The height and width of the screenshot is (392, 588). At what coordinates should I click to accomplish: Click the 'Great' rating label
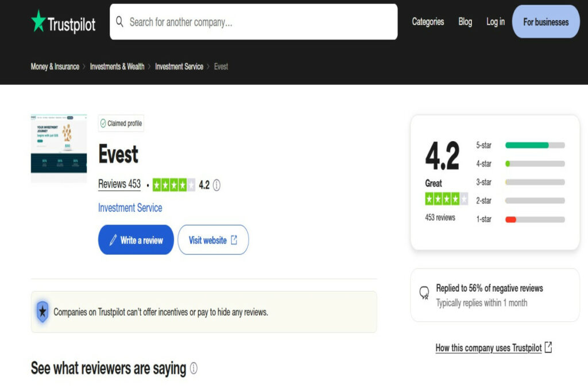point(434,183)
